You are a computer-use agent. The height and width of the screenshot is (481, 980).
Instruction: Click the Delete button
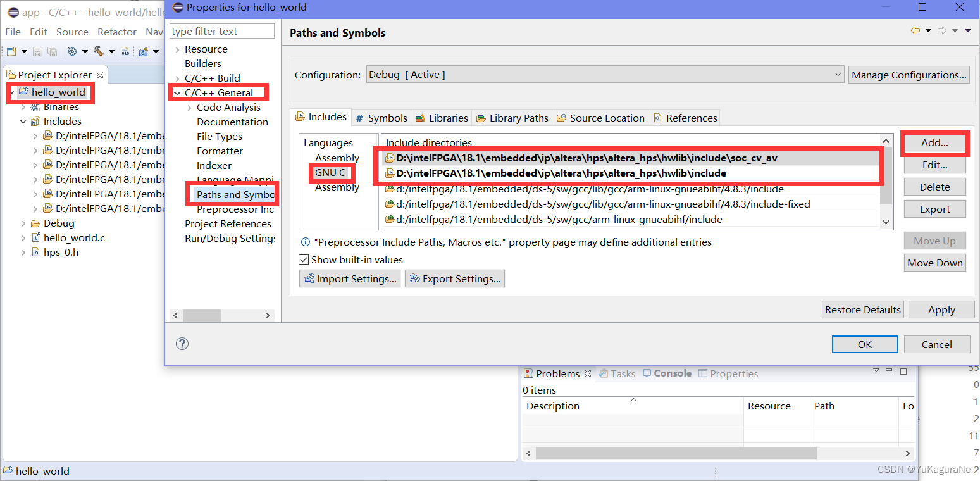[934, 187]
